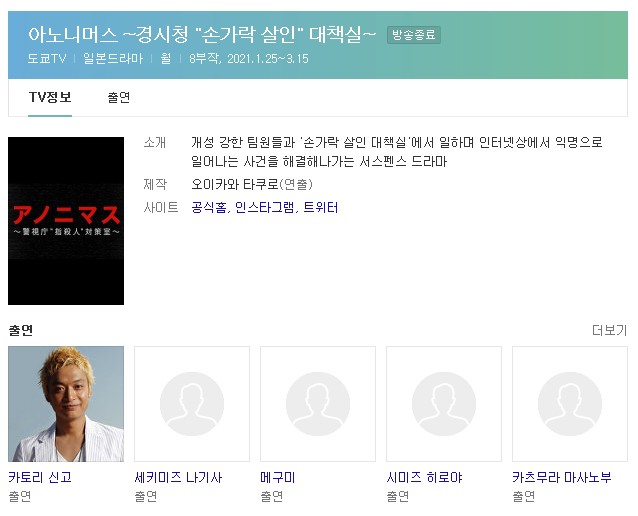Screen dimensions: 638x516
Task: Click the 출연 role under 카토리 신고
Action: pyautogui.click(x=20, y=496)
